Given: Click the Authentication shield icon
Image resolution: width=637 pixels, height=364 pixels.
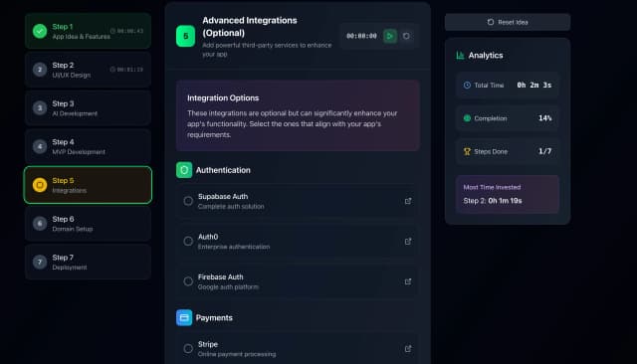Looking at the screenshot, I should tap(184, 170).
